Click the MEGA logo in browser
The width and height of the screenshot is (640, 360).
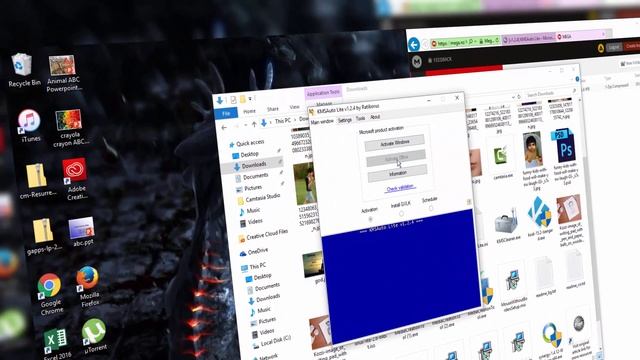[416, 61]
